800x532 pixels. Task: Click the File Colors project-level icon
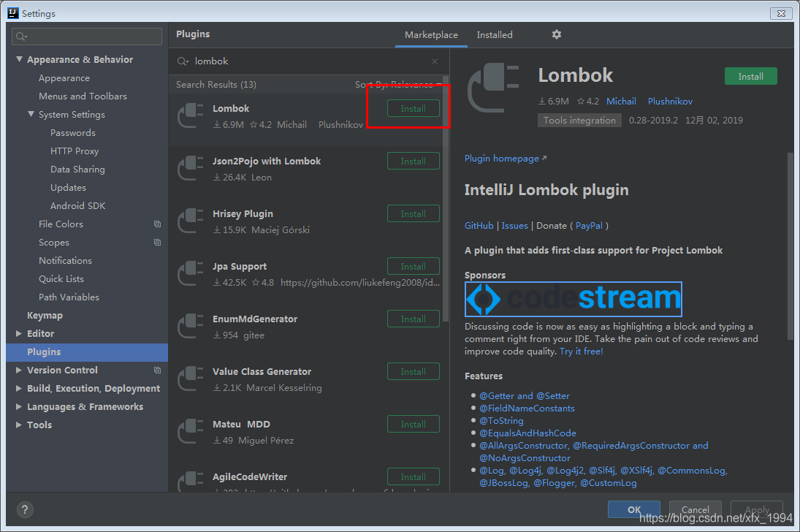(x=157, y=224)
